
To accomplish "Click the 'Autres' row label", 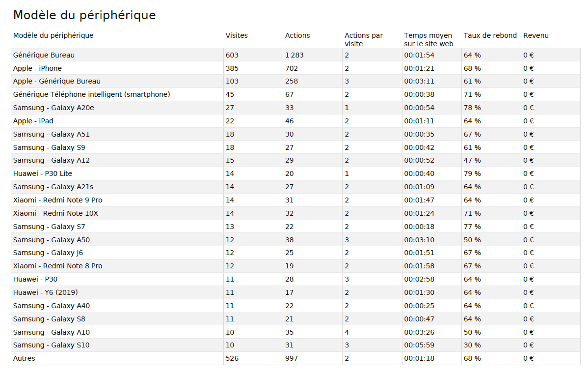I will click(24, 358).
